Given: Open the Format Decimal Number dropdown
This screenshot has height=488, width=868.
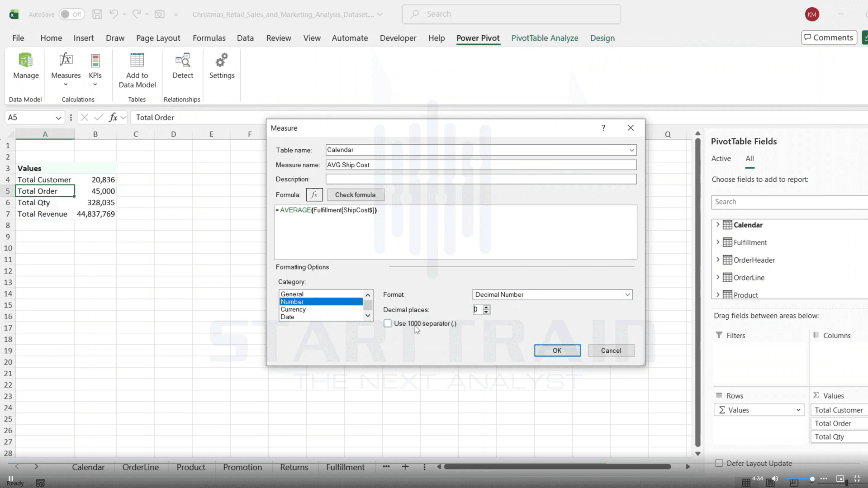Looking at the screenshot, I should [627, 295].
